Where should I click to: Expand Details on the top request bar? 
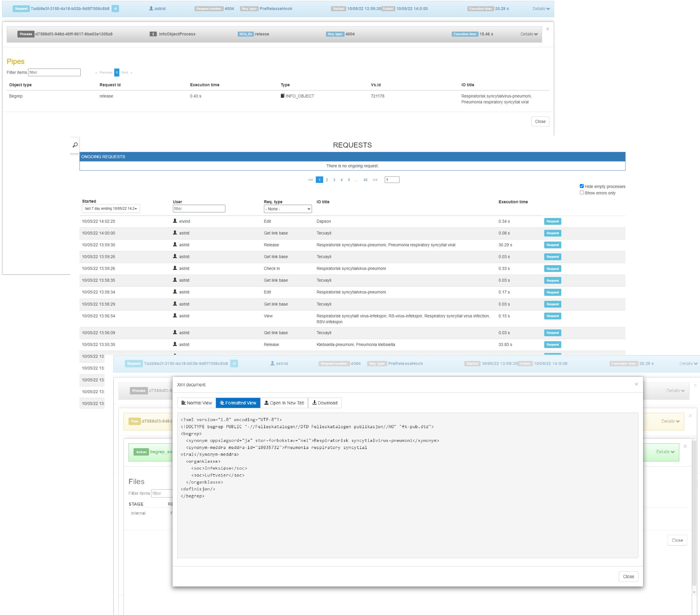[541, 9]
